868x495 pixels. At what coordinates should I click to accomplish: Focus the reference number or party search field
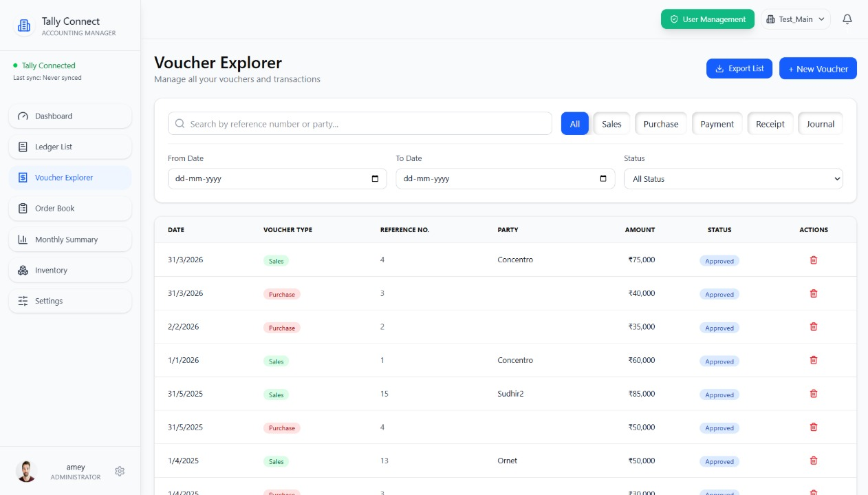tap(360, 124)
